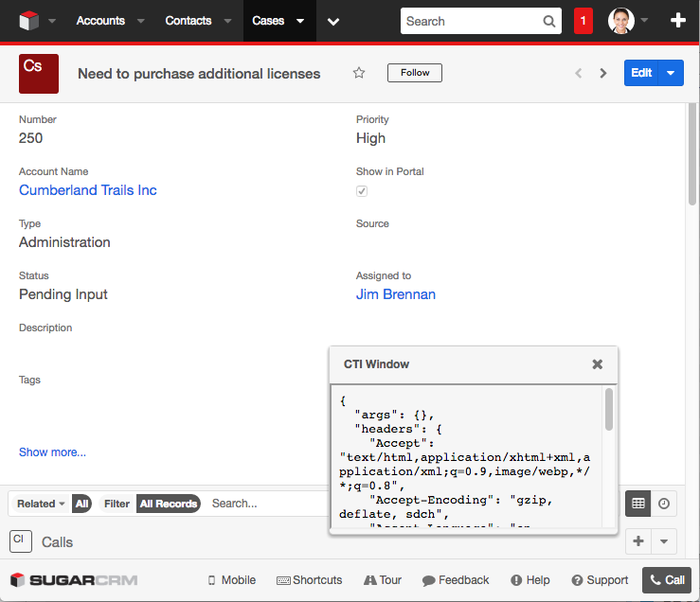Go to the next case record arrow

[x=603, y=73]
